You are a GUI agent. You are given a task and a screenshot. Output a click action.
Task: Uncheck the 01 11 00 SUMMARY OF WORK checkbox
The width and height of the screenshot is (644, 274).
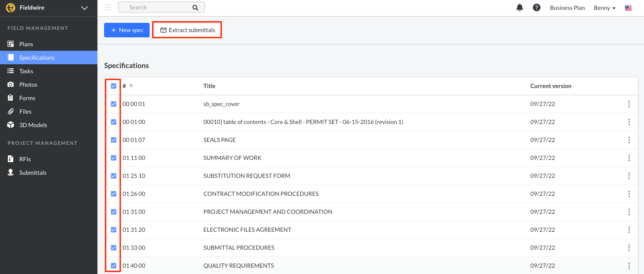[113, 158]
